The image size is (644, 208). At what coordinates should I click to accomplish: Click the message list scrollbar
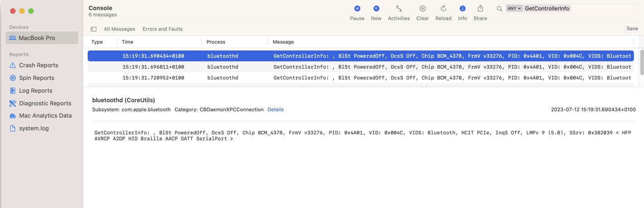(x=641, y=62)
